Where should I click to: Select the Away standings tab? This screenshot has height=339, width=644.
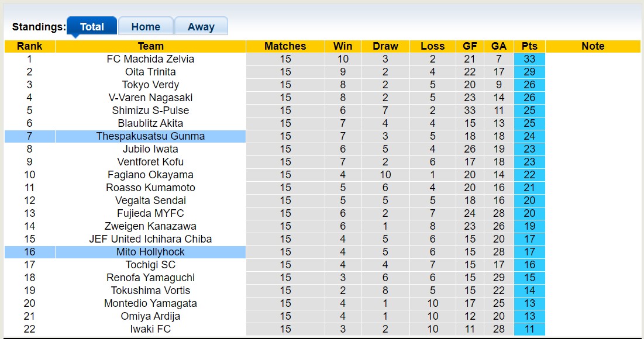coord(201,27)
